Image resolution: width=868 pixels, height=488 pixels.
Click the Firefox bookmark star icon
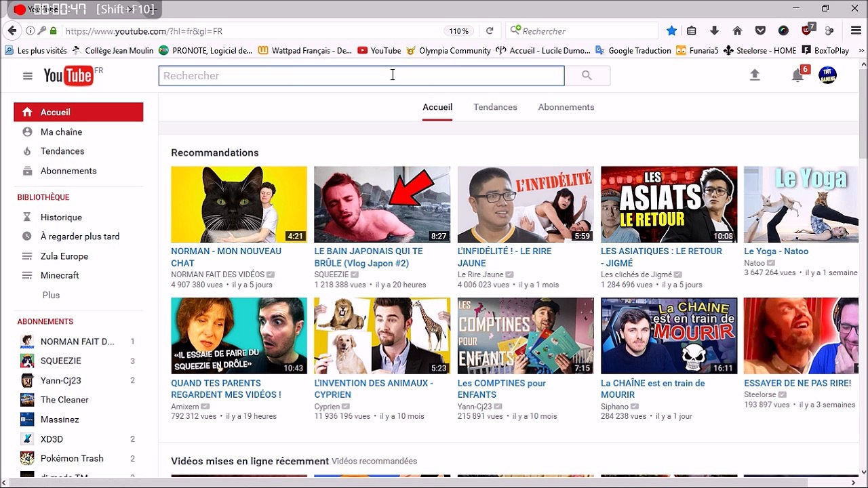pos(671,31)
